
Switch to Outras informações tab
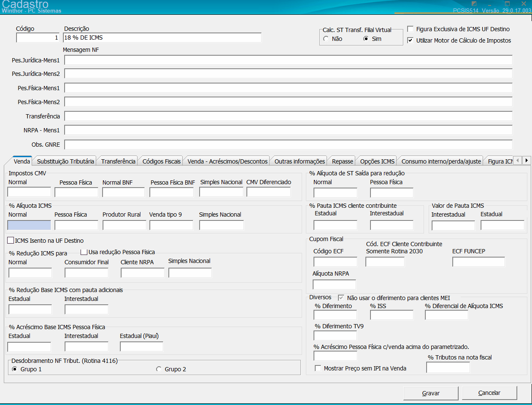click(300, 161)
